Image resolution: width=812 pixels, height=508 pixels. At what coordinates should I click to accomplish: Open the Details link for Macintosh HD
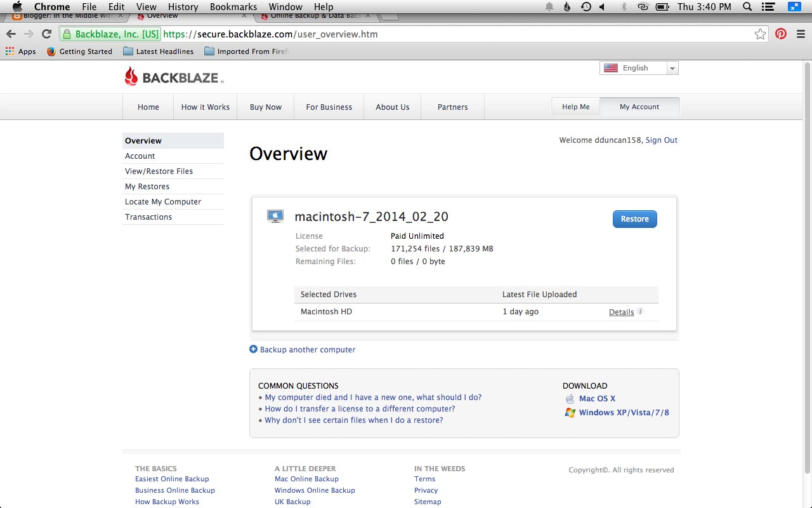coord(622,312)
